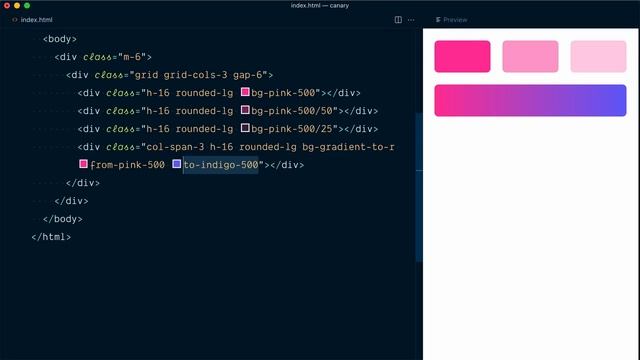This screenshot has height=360, width=640.
Task: Click the from-pink-500 class text
Action: [x=127, y=165]
